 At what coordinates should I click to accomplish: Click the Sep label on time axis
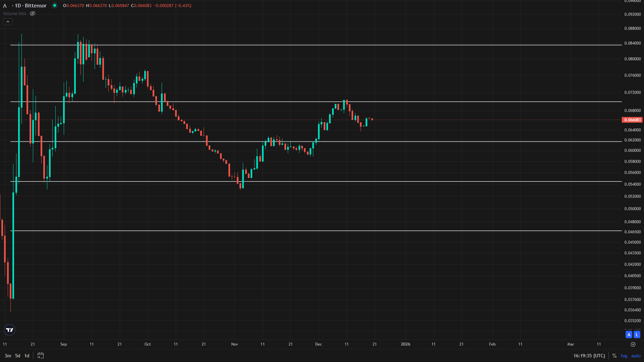(63, 344)
